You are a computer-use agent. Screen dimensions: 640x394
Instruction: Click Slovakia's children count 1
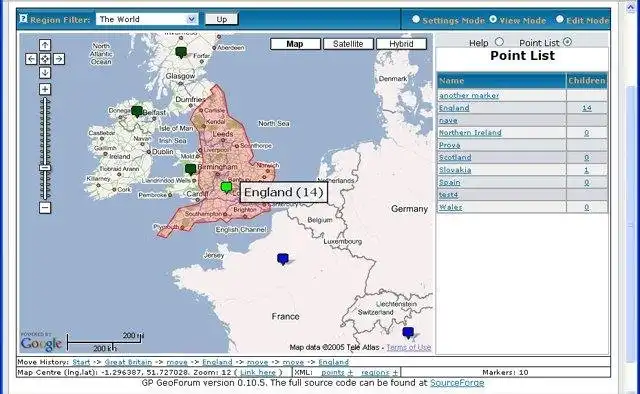(587, 170)
